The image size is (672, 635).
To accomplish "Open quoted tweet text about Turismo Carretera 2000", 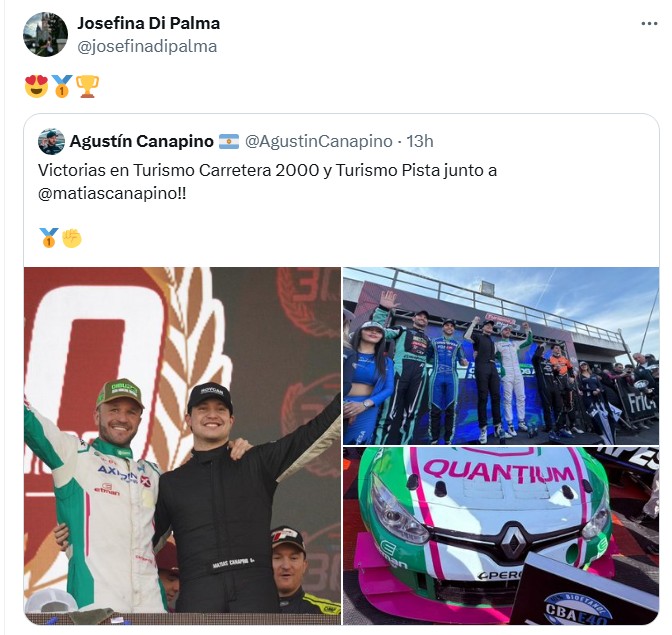I will pos(267,182).
